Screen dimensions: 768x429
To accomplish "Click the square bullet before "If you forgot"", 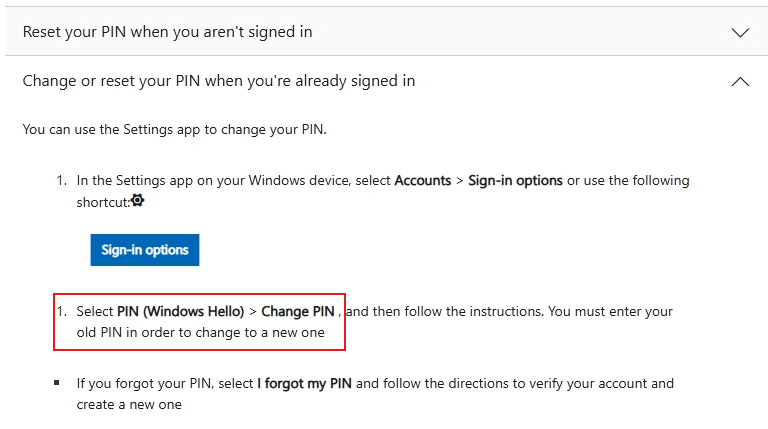I will (x=57, y=383).
